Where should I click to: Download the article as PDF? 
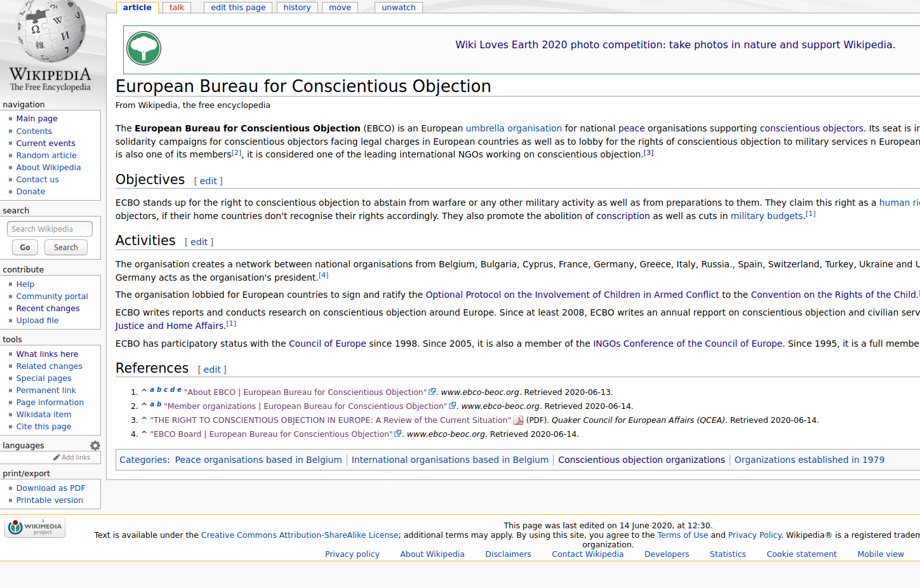51,488
